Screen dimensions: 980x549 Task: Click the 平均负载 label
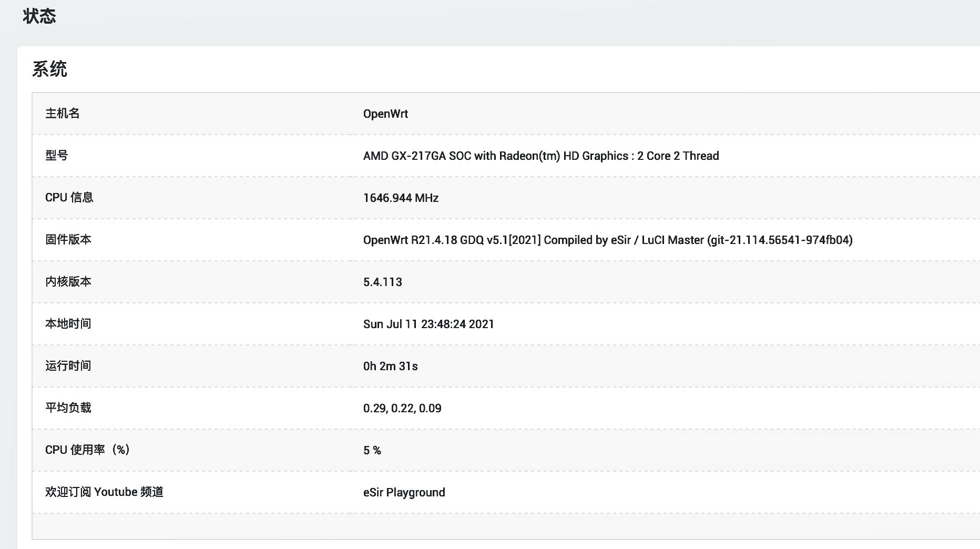pyautogui.click(x=68, y=408)
